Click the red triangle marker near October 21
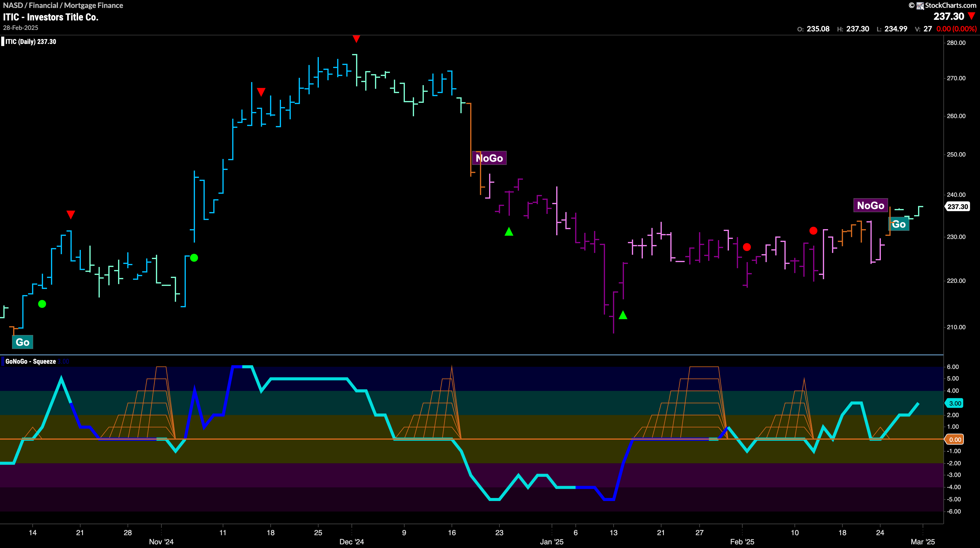 tap(71, 215)
